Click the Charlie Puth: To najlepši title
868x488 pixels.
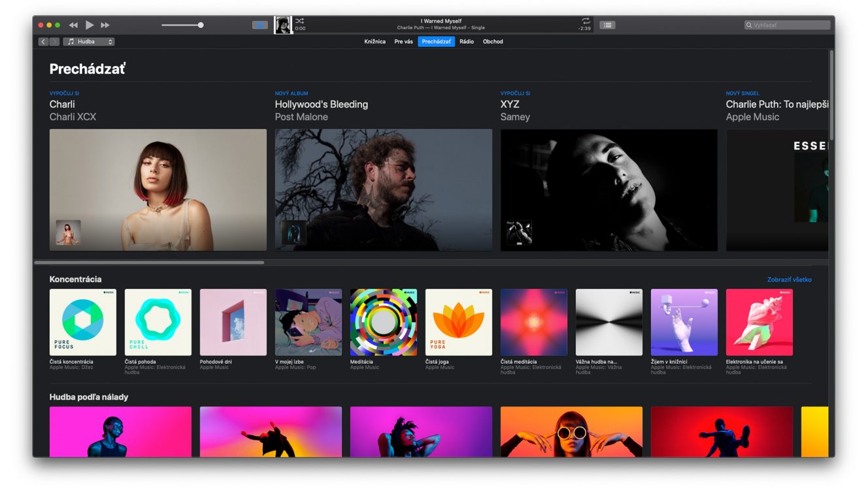(x=777, y=105)
